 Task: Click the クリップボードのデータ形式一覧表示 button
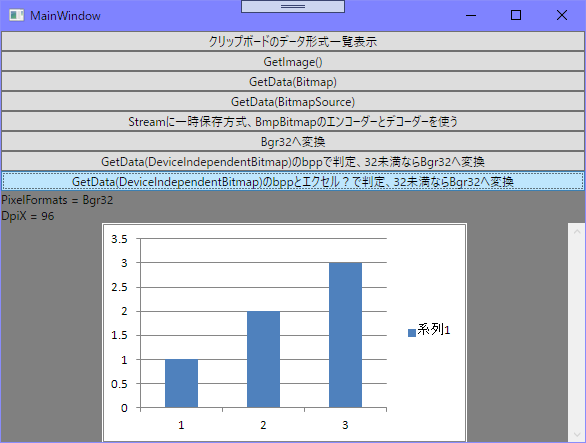pos(293,41)
